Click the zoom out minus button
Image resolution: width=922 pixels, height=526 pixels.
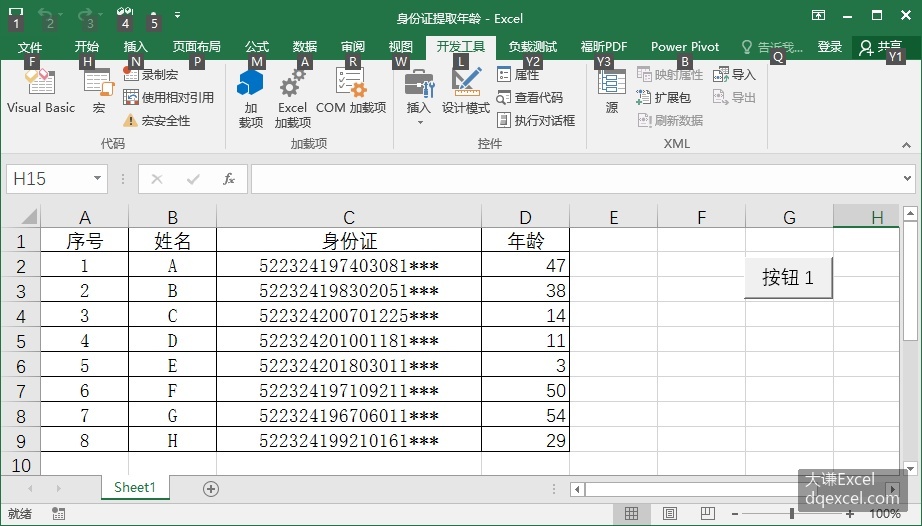(735, 514)
